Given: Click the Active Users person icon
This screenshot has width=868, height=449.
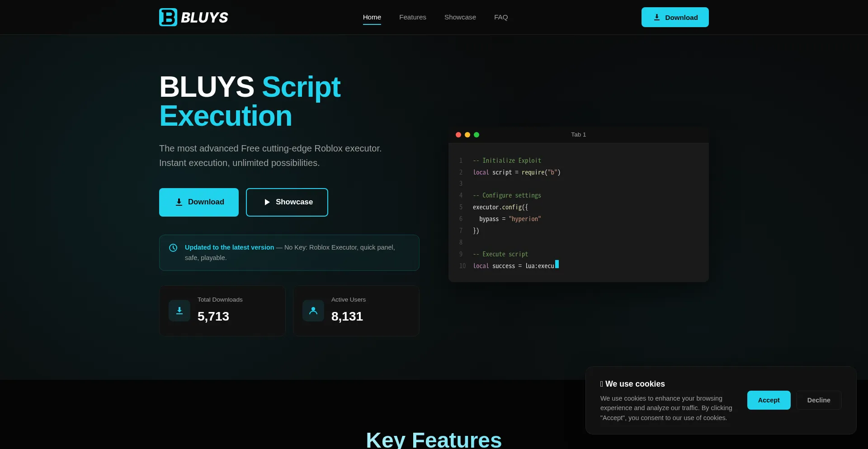Looking at the screenshot, I should click(313, 311).
